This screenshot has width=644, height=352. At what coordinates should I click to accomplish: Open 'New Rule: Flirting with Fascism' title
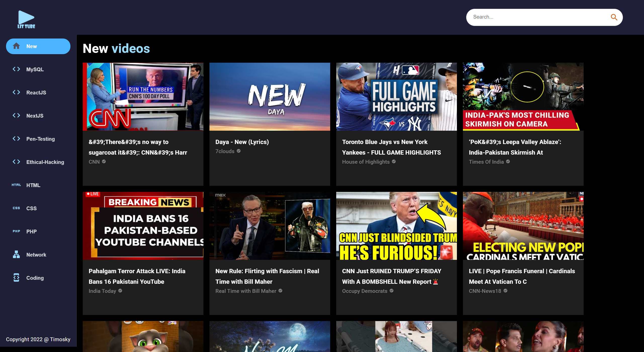click(x=267, y=276)
